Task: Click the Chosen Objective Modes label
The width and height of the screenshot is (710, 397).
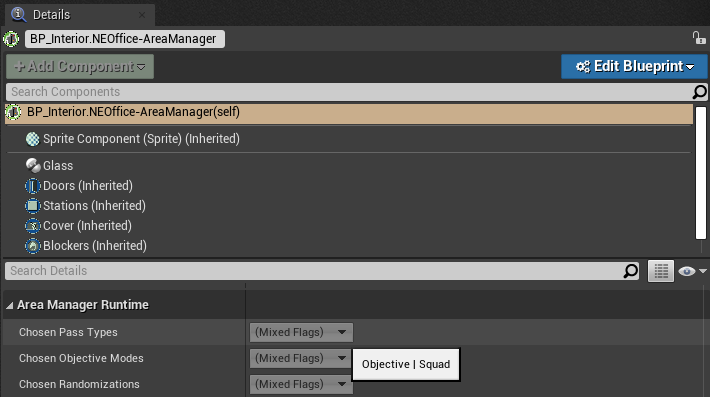Action: (x=81, y=358)
